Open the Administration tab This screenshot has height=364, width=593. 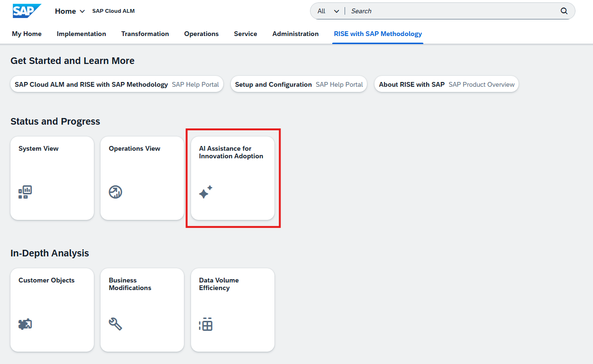(295, 34)
